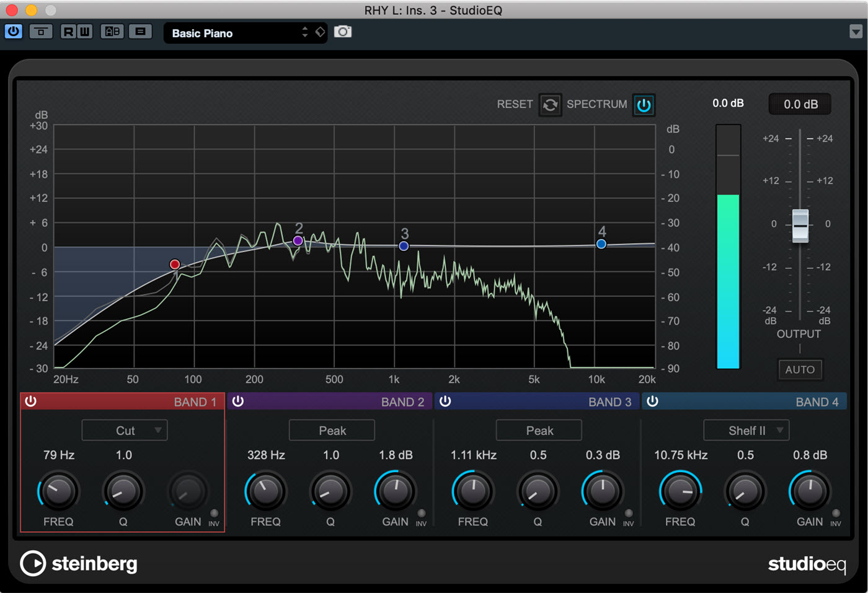868x593 pixels.
Task: Enable AUTO output gain button
Action: click(800, 370)
